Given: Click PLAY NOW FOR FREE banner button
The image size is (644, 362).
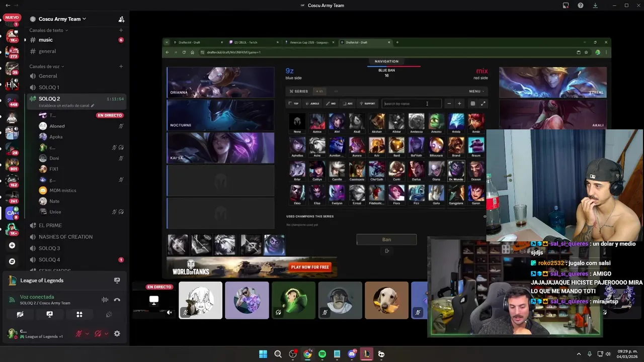Looking at the screenshot, I should tap(310, 267).
